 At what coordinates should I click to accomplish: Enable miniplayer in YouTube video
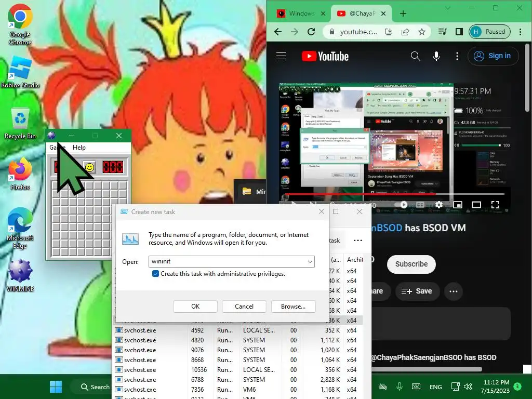(458, 205)
